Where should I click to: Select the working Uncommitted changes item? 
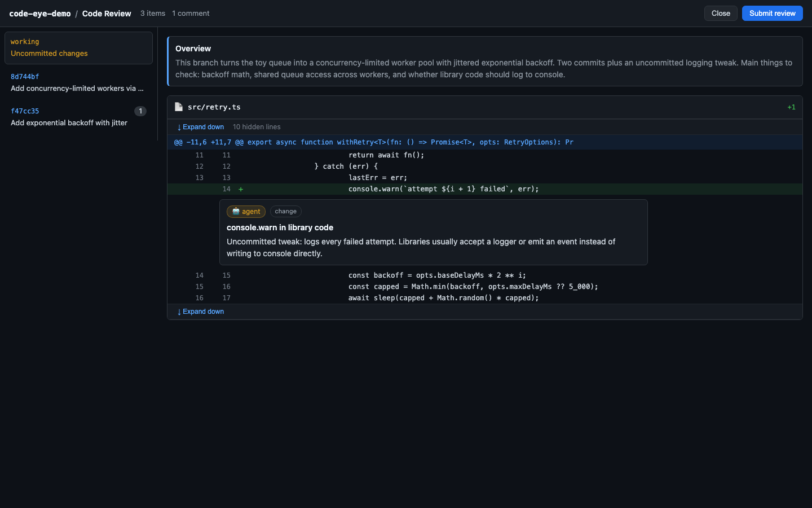(x=78, y=48)
